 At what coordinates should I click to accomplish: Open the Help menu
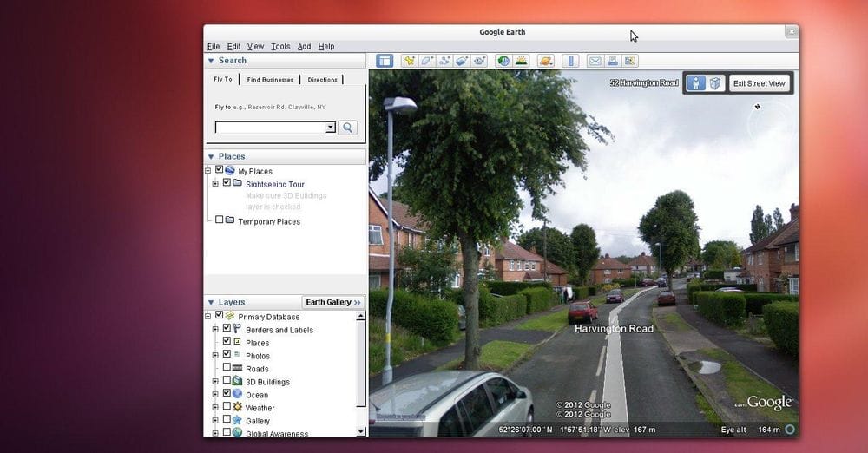tap(326, 47)
